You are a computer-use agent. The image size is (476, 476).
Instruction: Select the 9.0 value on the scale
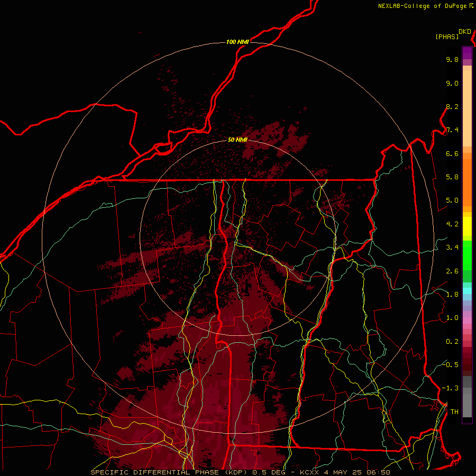pos(452,83)
